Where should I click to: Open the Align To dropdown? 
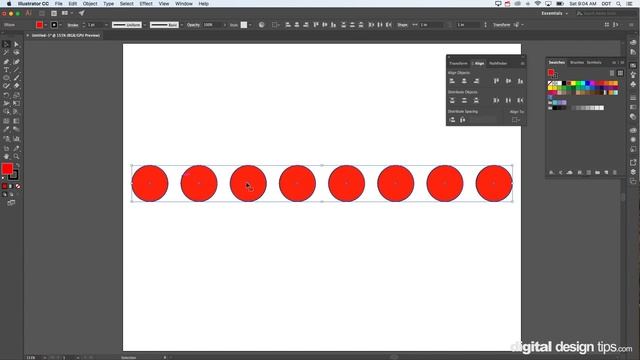516,120
